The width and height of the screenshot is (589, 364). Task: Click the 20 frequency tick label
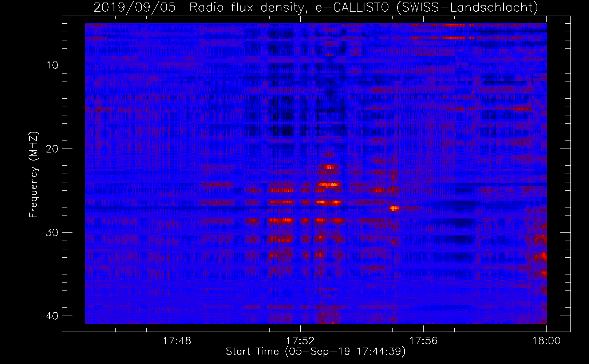[52, 149]
